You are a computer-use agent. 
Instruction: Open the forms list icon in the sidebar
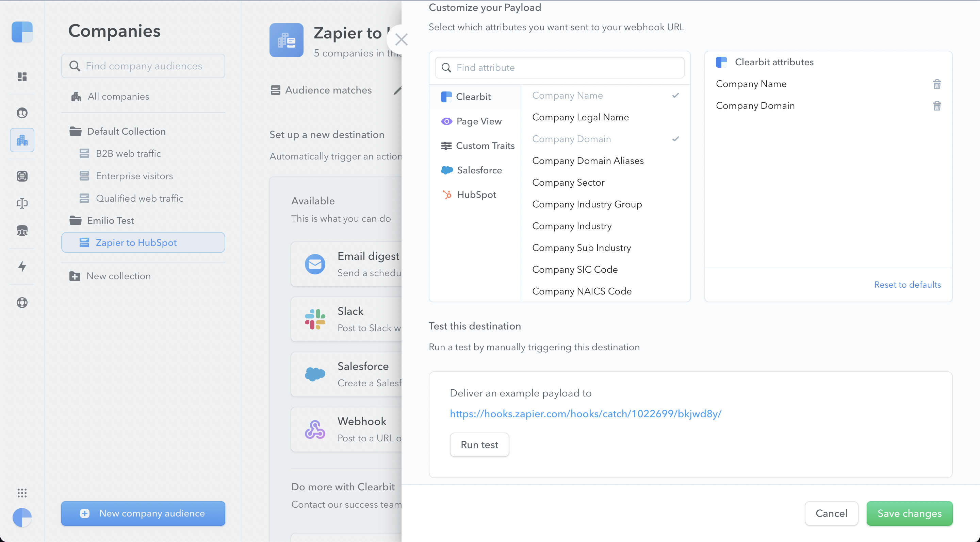(x=22, y=176)
